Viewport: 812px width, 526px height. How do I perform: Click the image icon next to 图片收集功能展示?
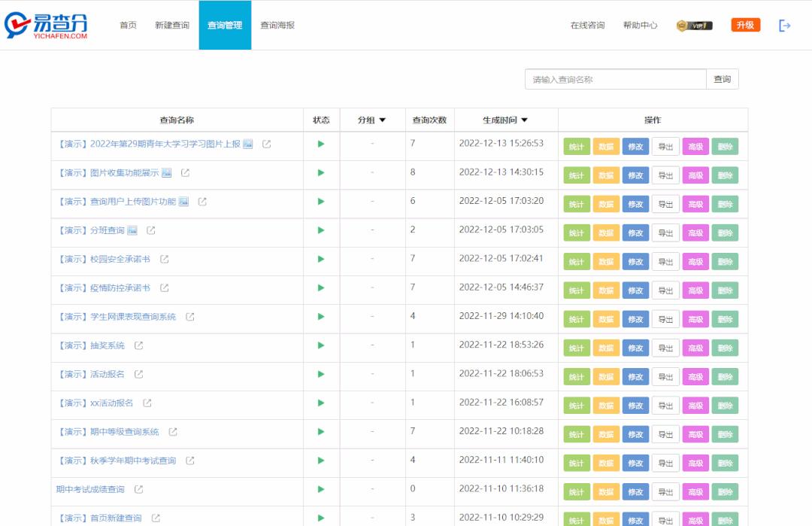pyautogui.click(x=167, y=173)
